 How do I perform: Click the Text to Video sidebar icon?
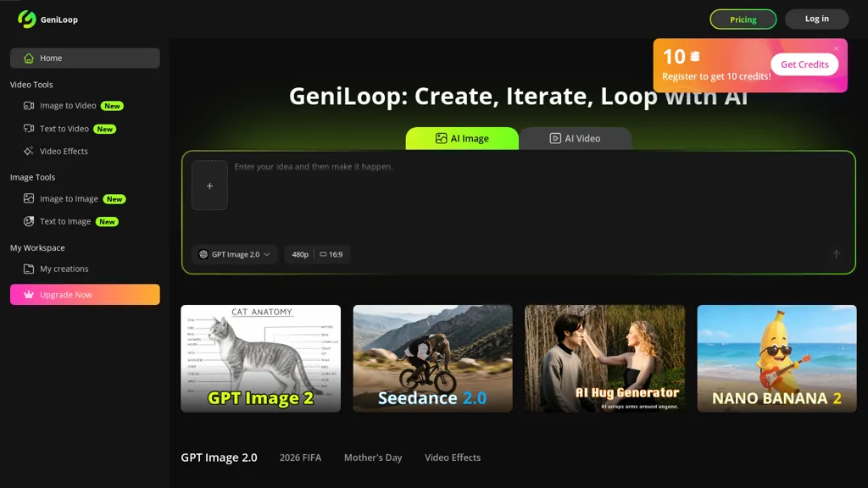[29, 129]
